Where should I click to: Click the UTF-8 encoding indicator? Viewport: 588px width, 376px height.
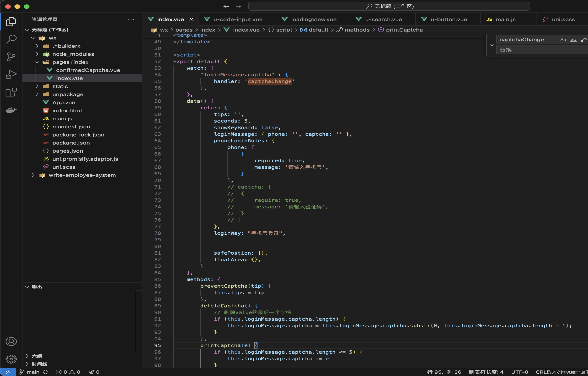520,372
